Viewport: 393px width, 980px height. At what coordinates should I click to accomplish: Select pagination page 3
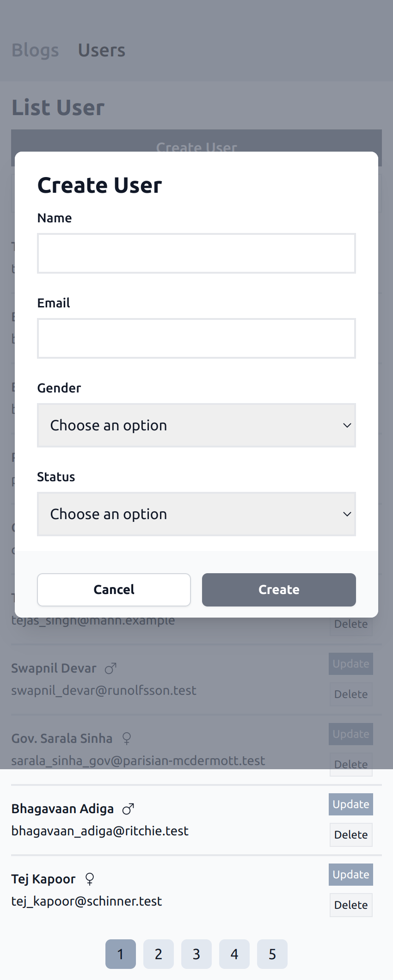pos(196,954)
